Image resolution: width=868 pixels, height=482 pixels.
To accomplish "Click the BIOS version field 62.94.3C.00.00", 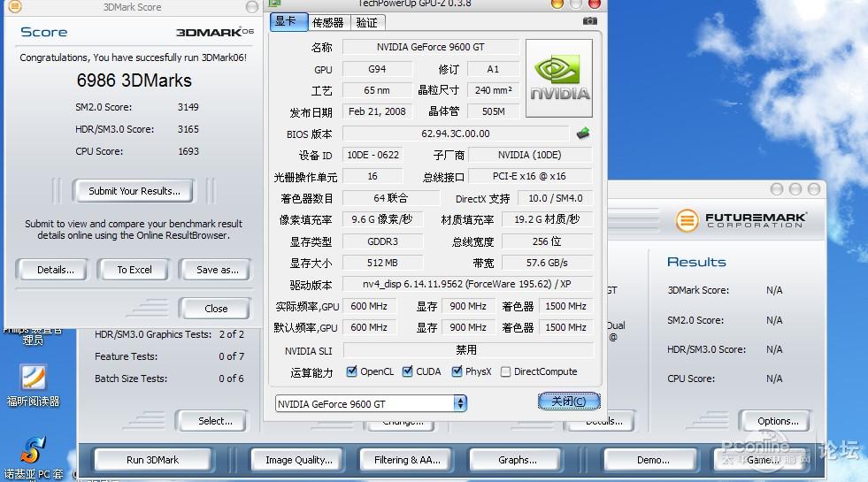I will [455, 134].
